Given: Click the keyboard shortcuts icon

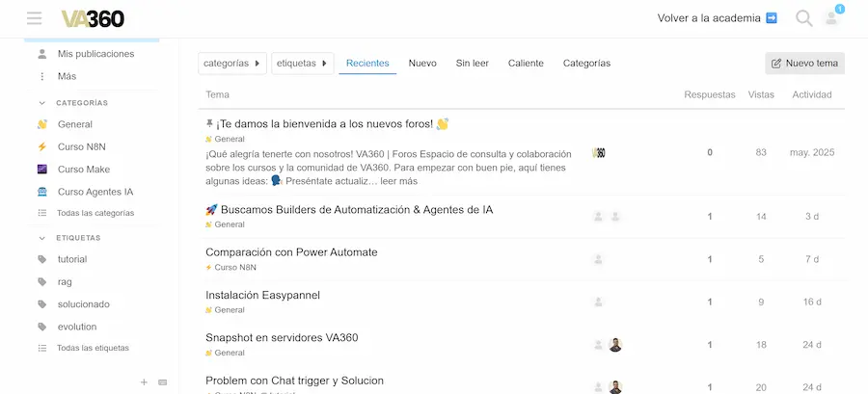Looking at the screenshot, I should [x=163, y=381].
